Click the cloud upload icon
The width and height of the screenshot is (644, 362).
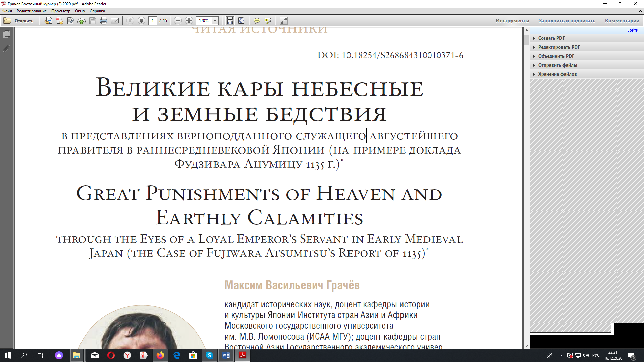pos(82,21)
